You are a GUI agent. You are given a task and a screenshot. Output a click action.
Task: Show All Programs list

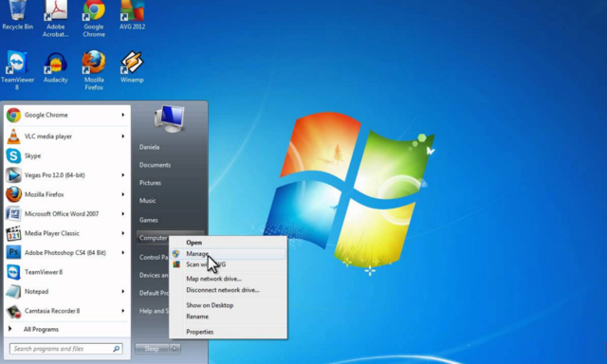[41, 329]
